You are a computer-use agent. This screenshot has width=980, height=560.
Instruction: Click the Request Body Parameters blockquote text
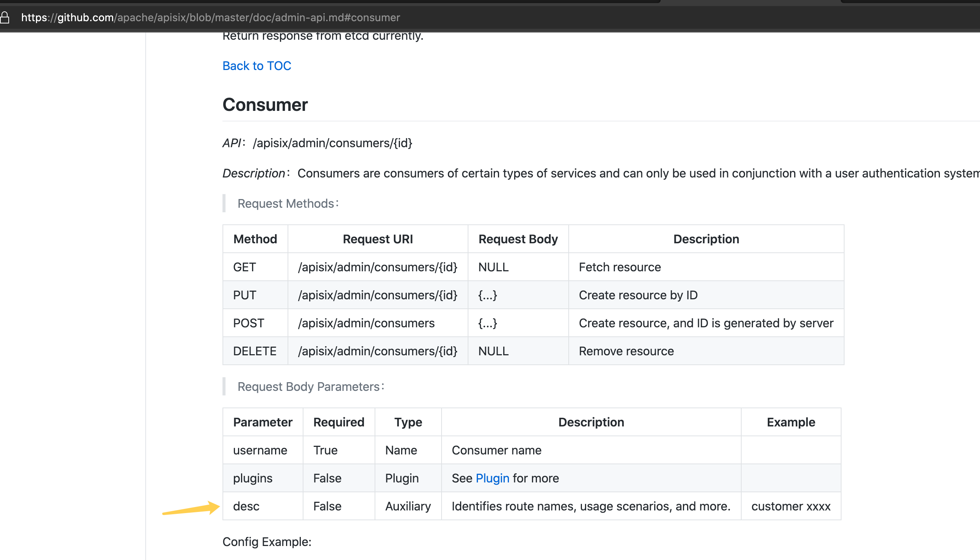coord(310,387)
